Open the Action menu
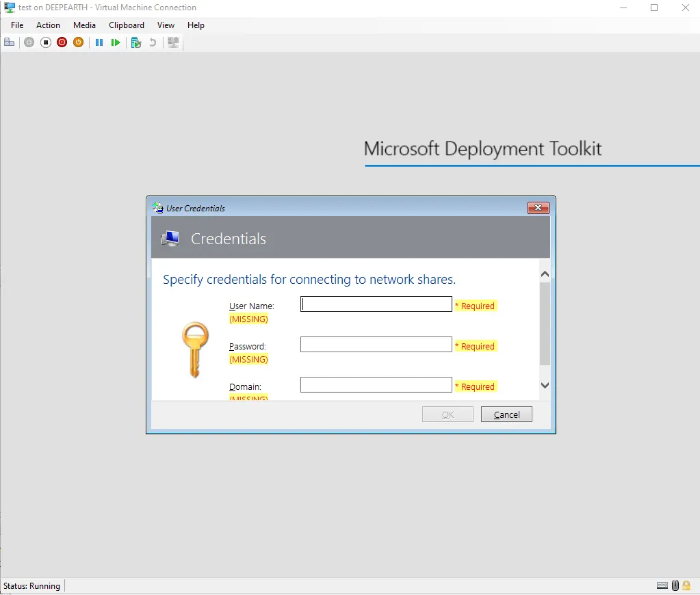 (x=48, y=25)
